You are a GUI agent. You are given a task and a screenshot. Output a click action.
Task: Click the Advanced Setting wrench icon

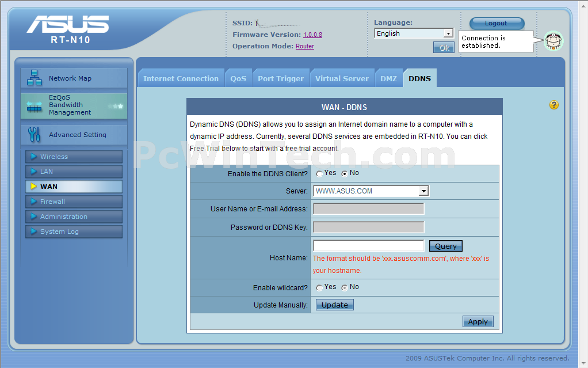click(x=34, y=134)
